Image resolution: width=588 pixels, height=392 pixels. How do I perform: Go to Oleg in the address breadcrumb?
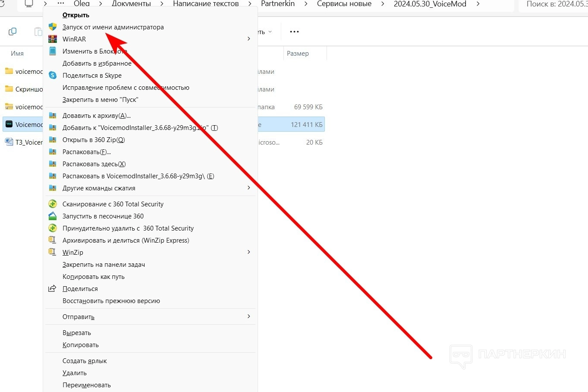point(82,3)
